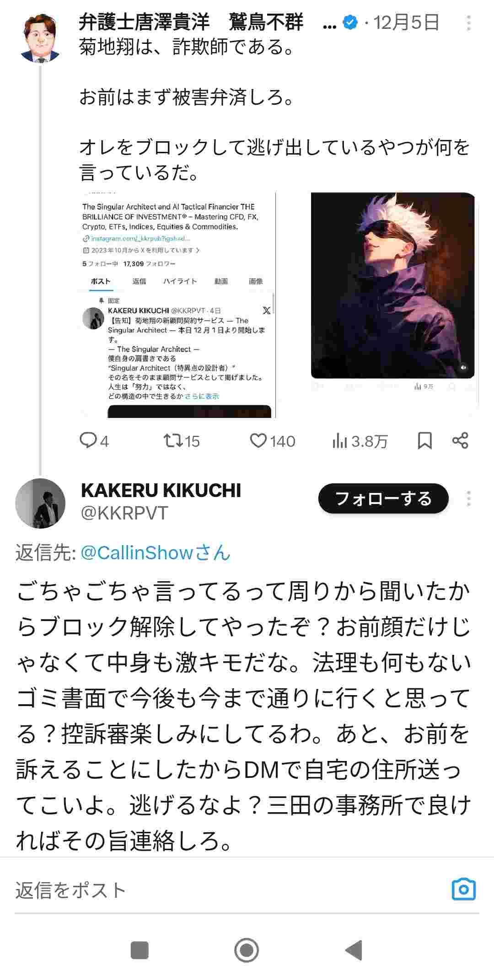This screenshot has height=980, width=494.
Task: Open the @CallinShow mention link
Action: point(156,553)
